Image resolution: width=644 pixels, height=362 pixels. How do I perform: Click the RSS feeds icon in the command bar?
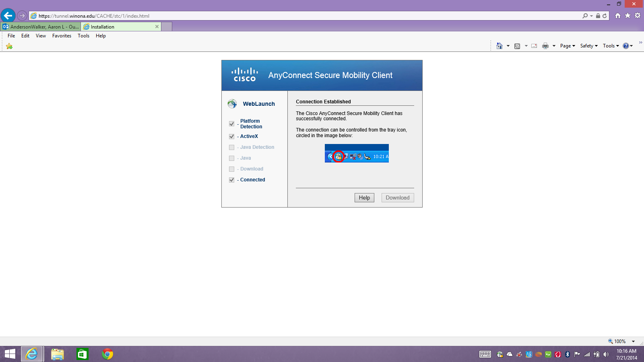[517, 46]
